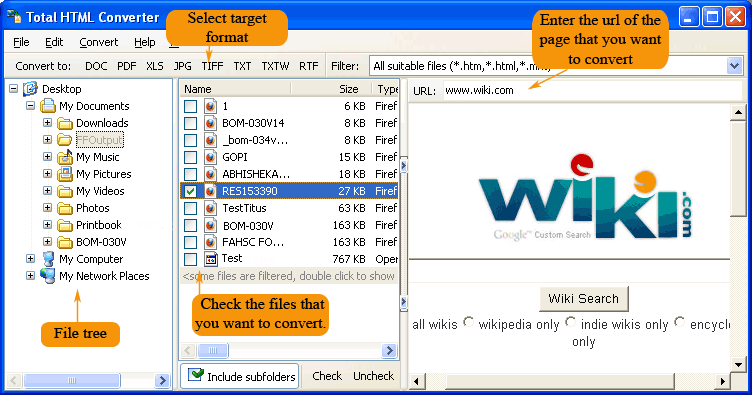Screen dimensions: 752x395
Task: Choose PDF as target format
Action: coord(127,66)
